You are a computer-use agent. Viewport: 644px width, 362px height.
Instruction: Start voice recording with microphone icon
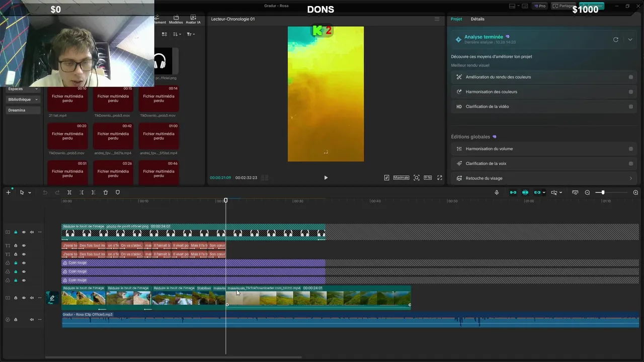[497, 193]
